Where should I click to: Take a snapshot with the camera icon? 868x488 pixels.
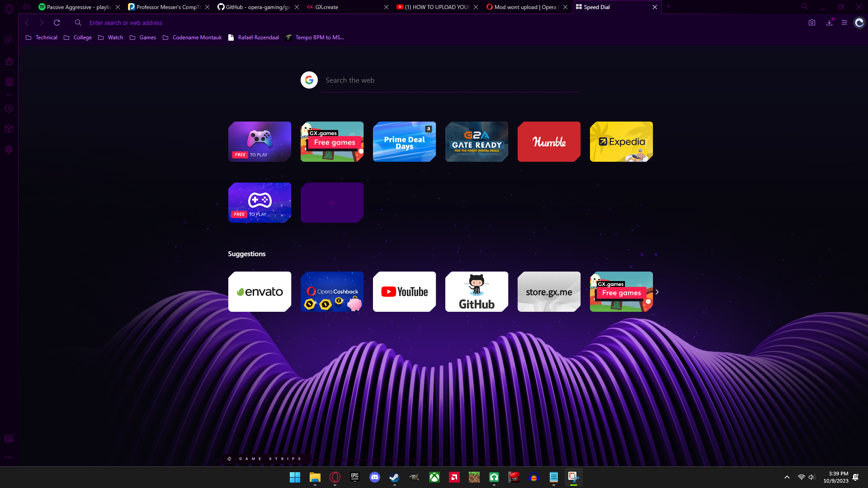(812, 23)
